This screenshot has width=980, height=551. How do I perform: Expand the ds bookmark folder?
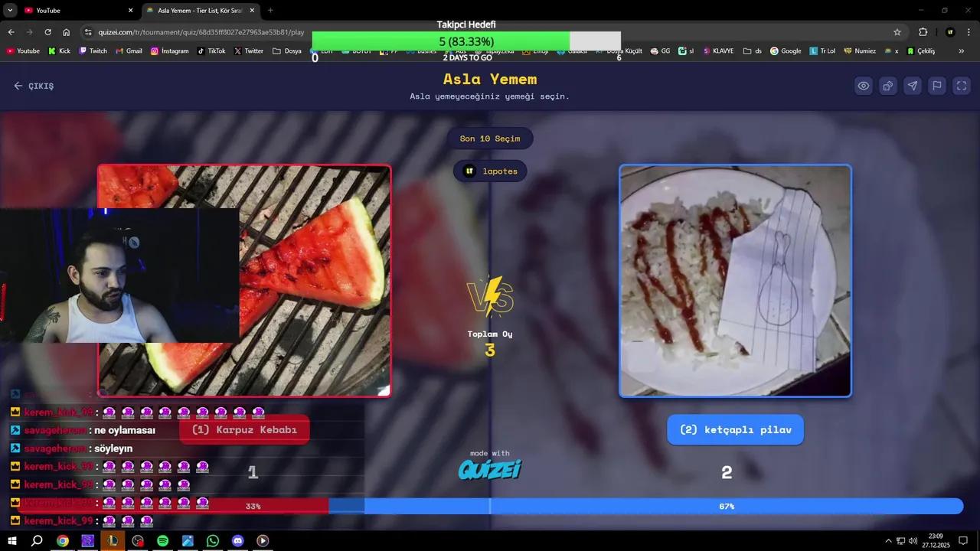(752, 51)
